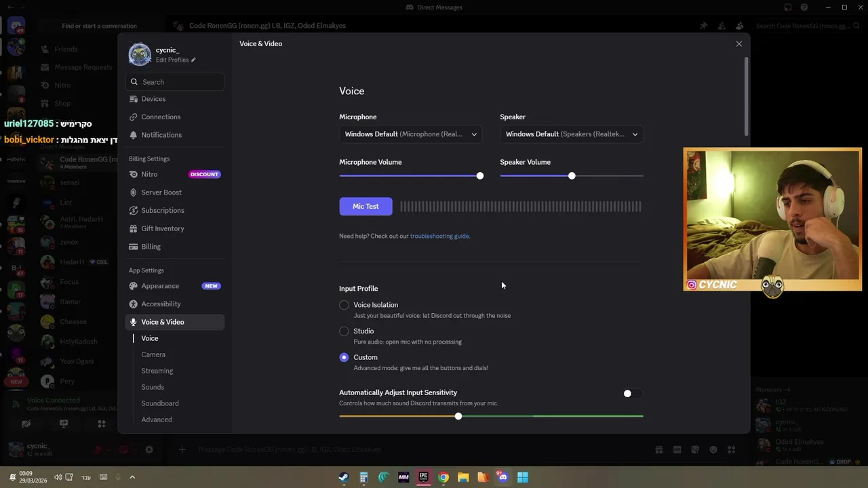
Task: Open the 'Cheesee' direct message
Action: click(x=73, y=321)
